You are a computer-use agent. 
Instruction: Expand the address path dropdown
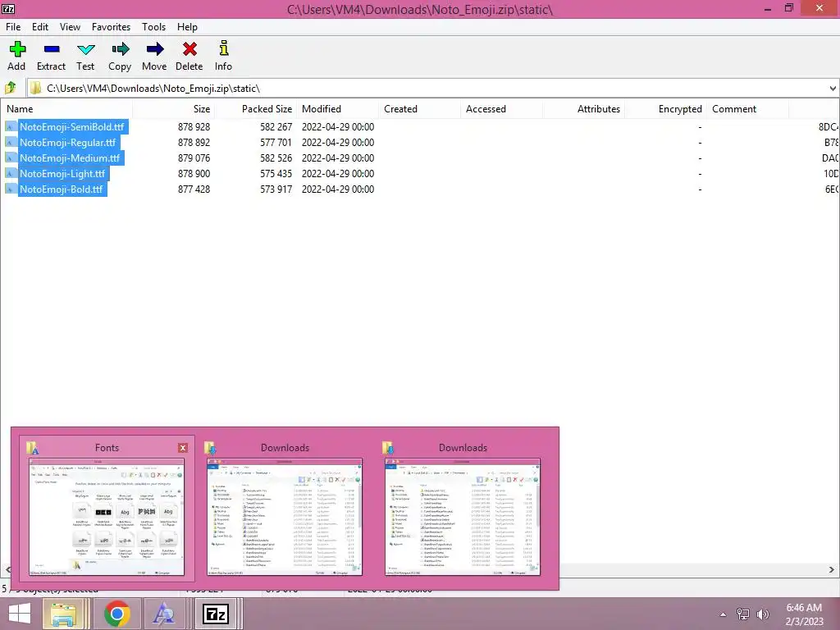833,89
